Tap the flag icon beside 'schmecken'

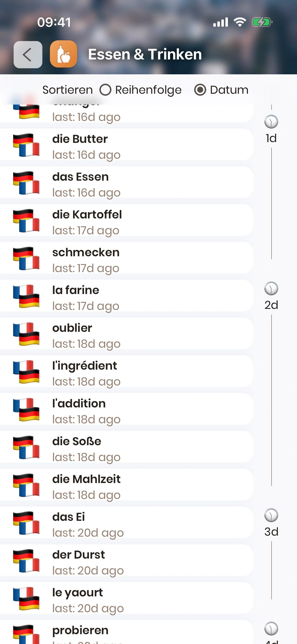(x=26, y=259)
